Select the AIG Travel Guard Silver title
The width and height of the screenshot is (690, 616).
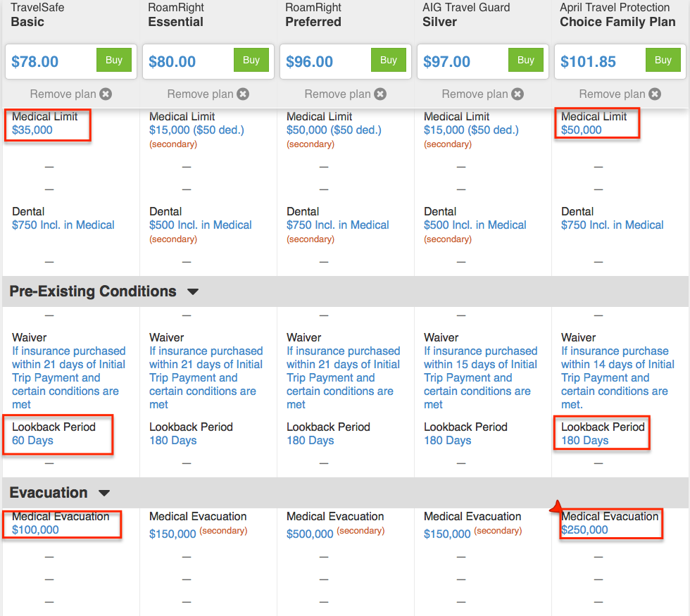point(466,15)
